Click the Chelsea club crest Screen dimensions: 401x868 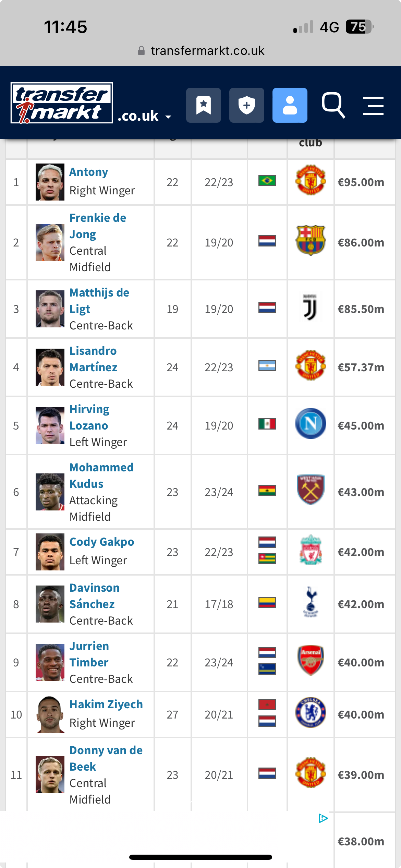click(x=311, y=712)
